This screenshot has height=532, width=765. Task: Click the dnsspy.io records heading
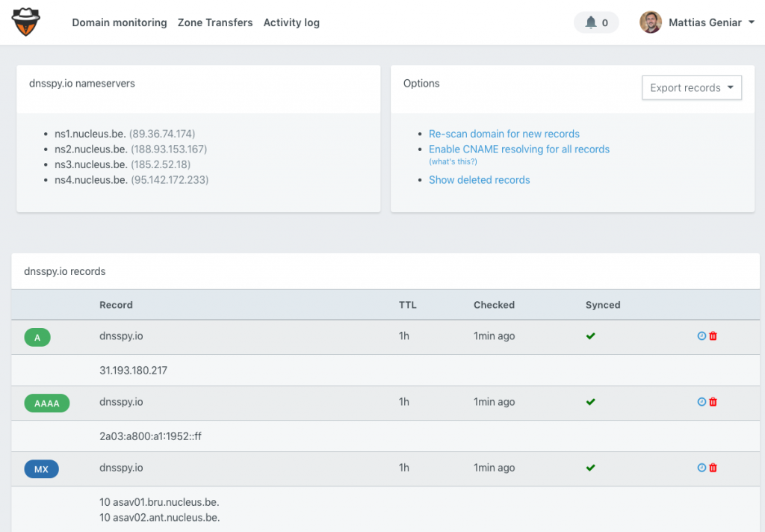tap(65, 271)
